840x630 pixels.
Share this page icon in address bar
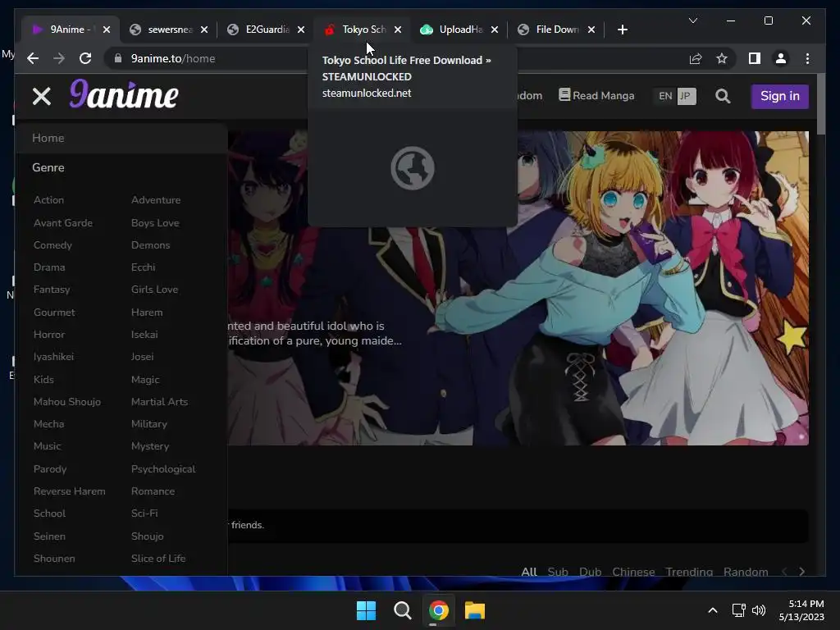pos(696,58)
